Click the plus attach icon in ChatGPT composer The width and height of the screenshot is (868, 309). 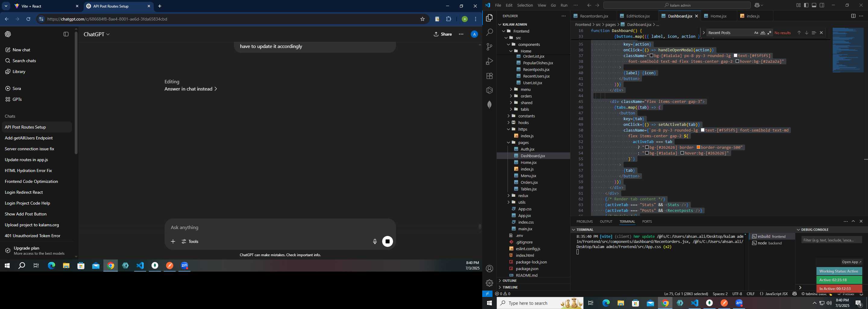pos(173,241)
